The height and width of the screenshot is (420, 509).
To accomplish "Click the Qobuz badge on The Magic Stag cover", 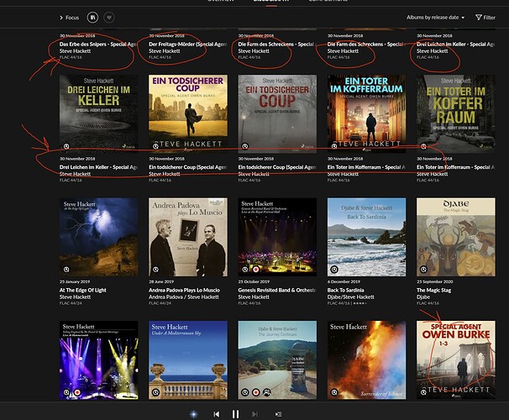I will (x=423, y=270).
